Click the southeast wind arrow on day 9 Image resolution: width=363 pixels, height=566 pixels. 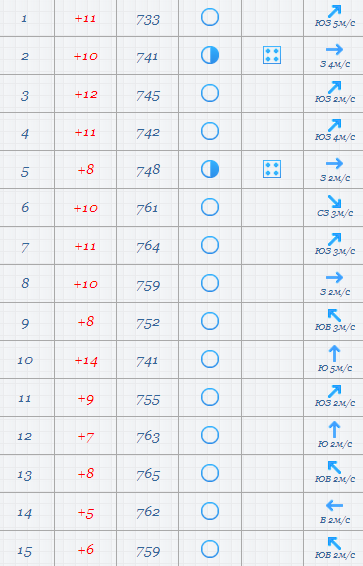coord(334,315)
